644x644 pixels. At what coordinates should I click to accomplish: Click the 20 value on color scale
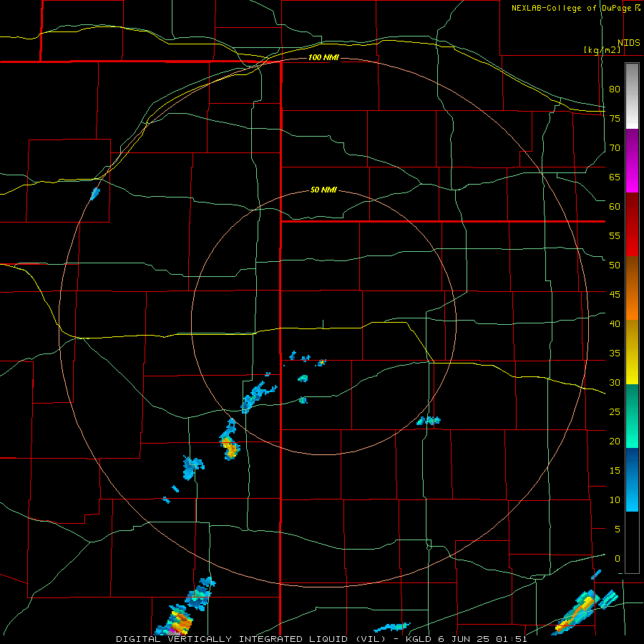click(615, 441)
